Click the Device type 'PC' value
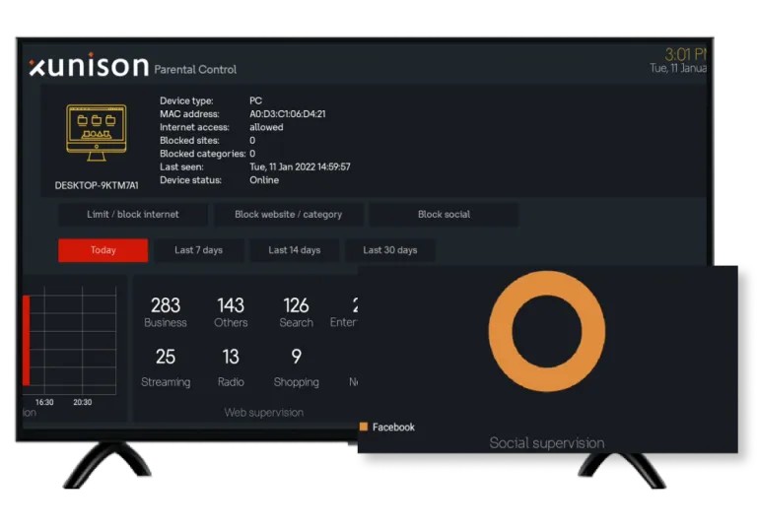Viewport: 757px width, 532px height. 255,100
